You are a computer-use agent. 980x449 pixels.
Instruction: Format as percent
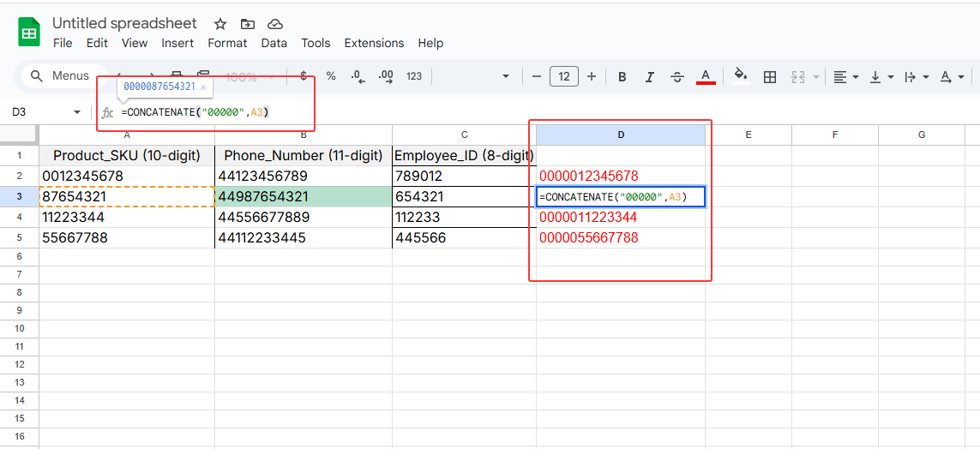331,76
